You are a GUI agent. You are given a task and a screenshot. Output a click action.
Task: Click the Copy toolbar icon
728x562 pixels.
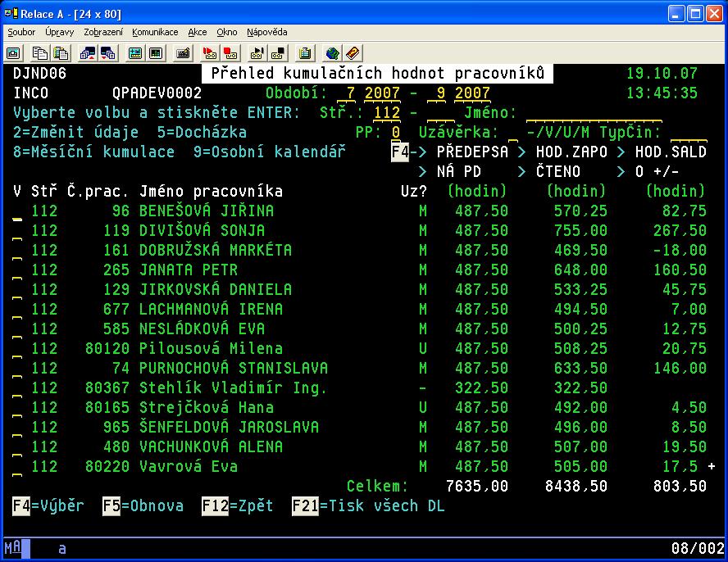[39, 53]
